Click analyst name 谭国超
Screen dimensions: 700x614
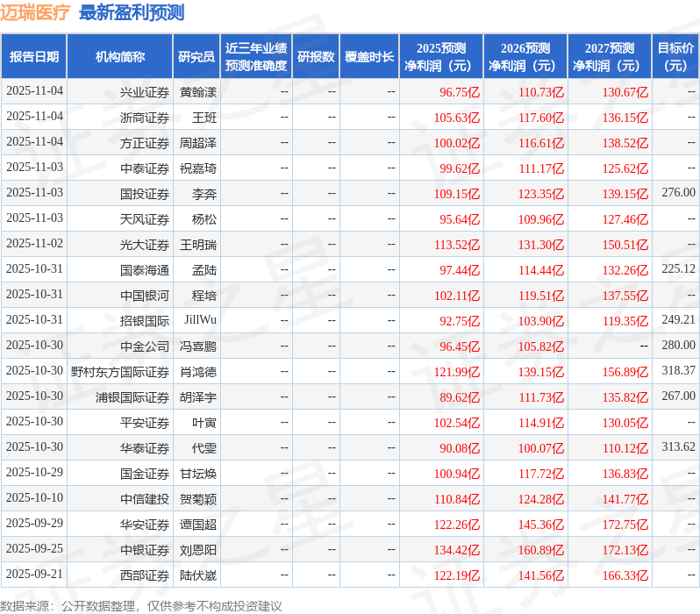click(197, 525)
